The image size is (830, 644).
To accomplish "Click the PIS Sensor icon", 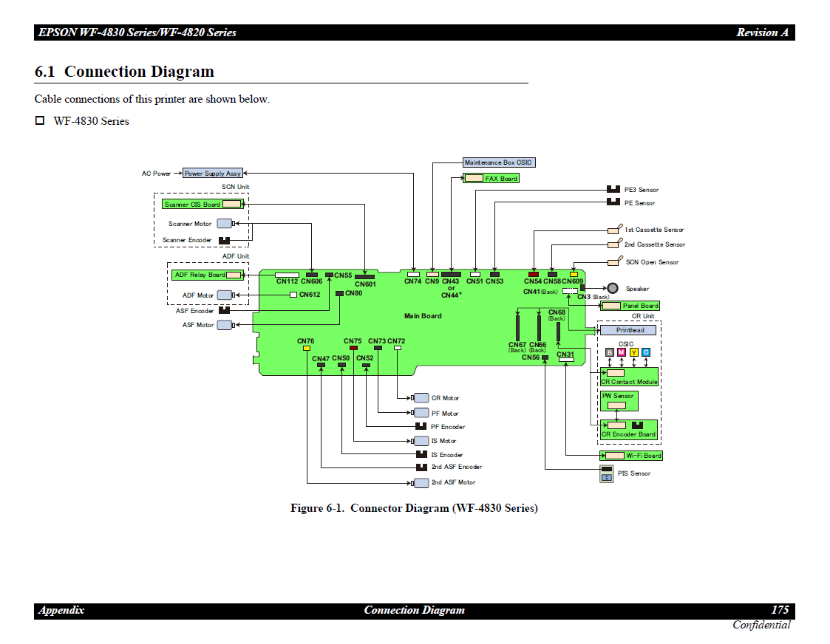I will click(x=606, y=474).
